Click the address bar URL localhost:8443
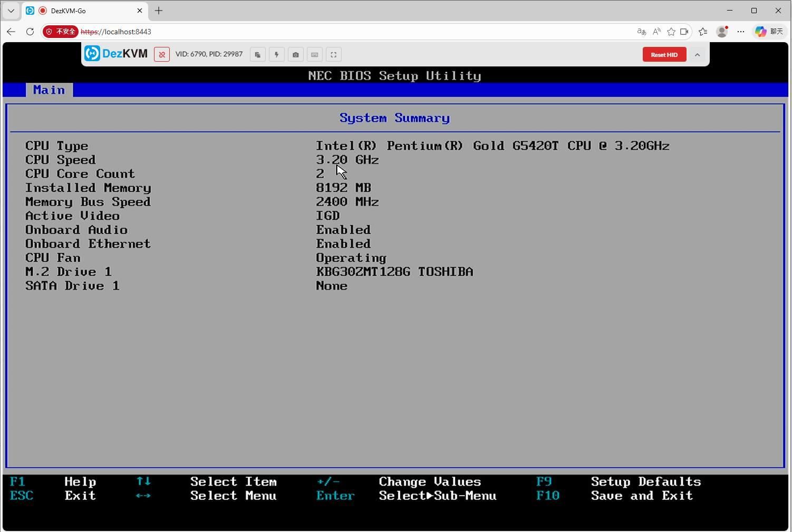Screen dimensions: 792x532 (116, 32)
